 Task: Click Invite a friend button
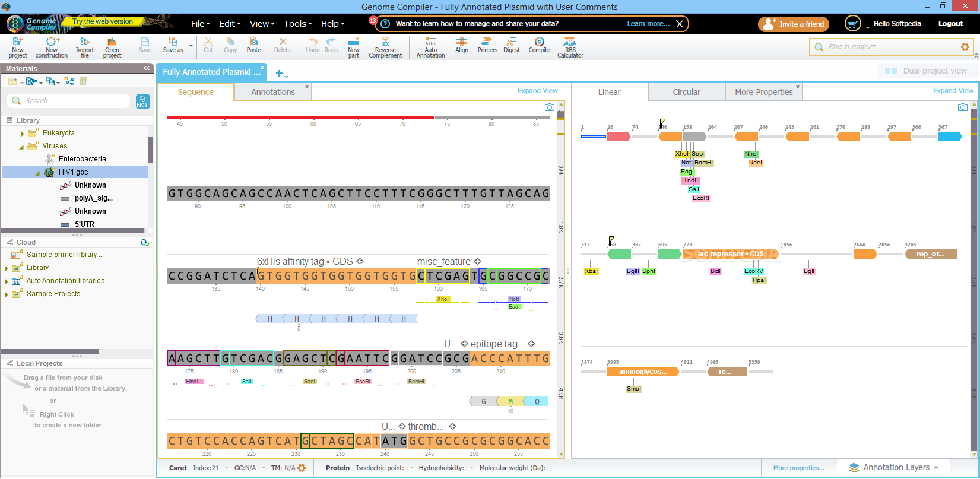tap(794, 24)
